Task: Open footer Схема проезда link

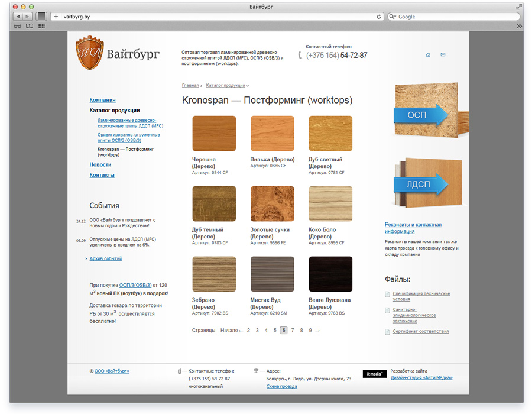Action: pos(281,387)
